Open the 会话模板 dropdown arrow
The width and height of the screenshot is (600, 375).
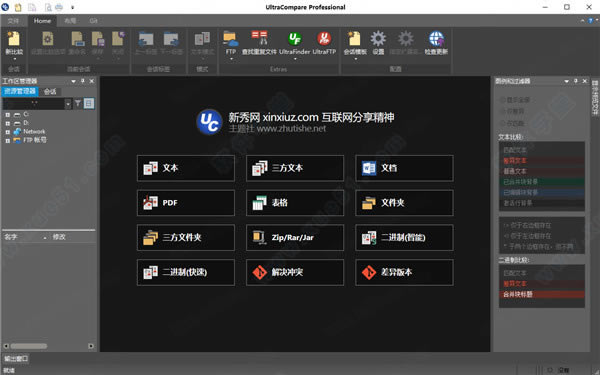(355, 59)
